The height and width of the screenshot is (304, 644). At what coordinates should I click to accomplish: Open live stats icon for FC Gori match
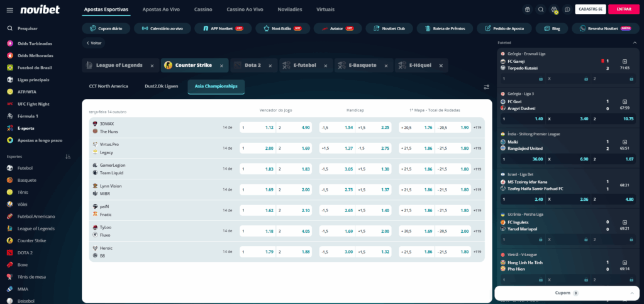pyautogui.click(x=625, y=101)
